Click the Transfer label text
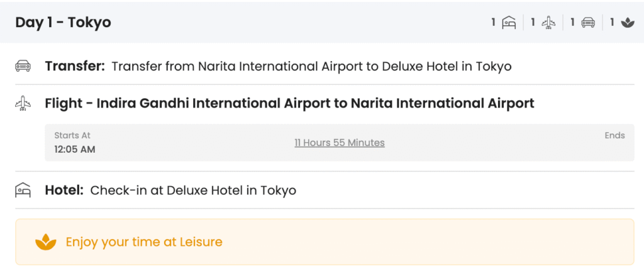The image size is (644, 271). [x=75, y=66]
